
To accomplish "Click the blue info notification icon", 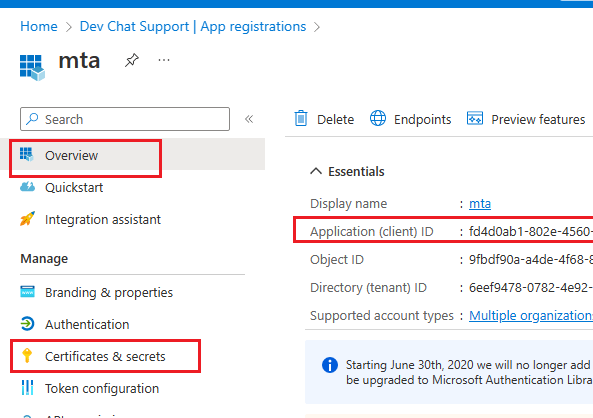I will pyautogui.click(x=330, y=365).
